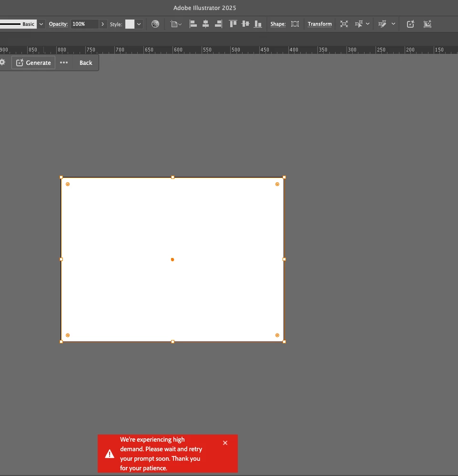Click the bottom-left bounding box corner handle
Screen dimensions: 458x476
[61, 342]
